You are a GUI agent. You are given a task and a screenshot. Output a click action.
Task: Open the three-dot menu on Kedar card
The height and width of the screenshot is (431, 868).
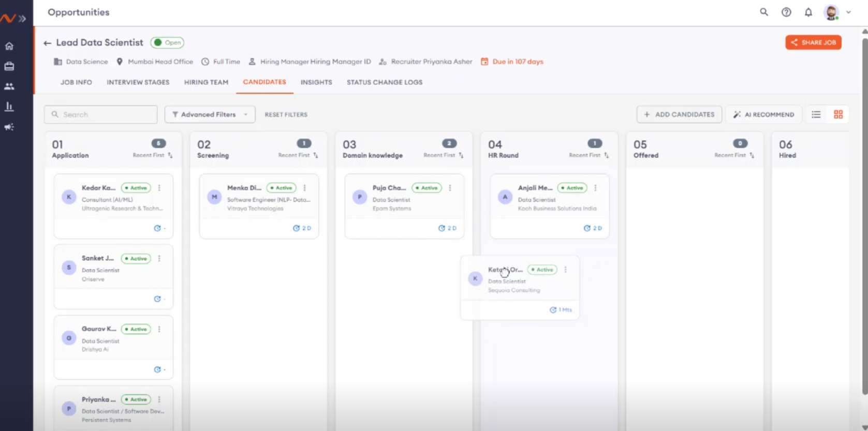(159, 188)
